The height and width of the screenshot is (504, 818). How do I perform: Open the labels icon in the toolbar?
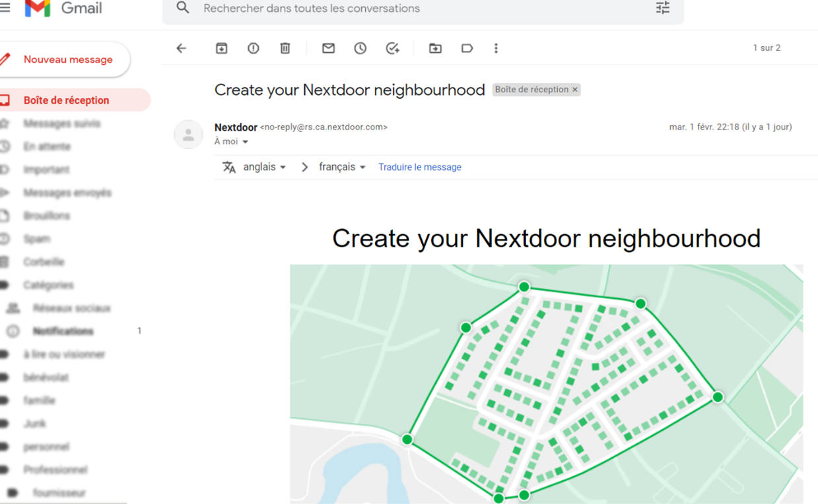point(467,48)
